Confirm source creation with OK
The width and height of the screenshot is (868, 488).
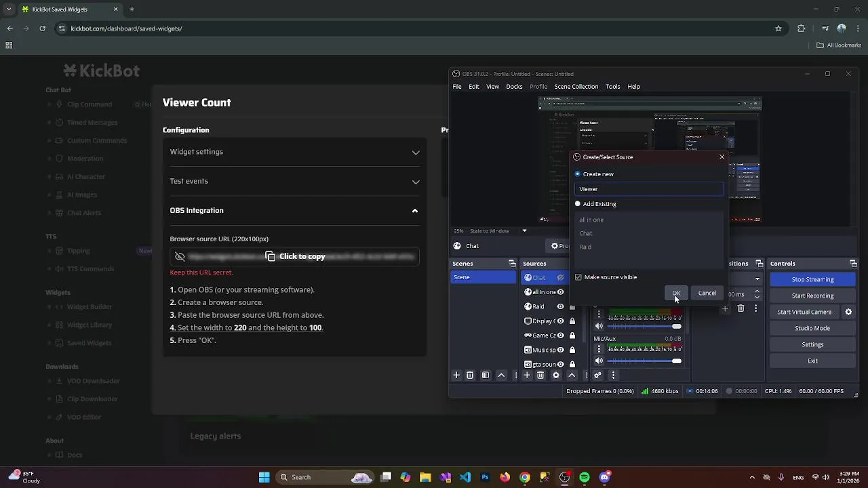676,293
